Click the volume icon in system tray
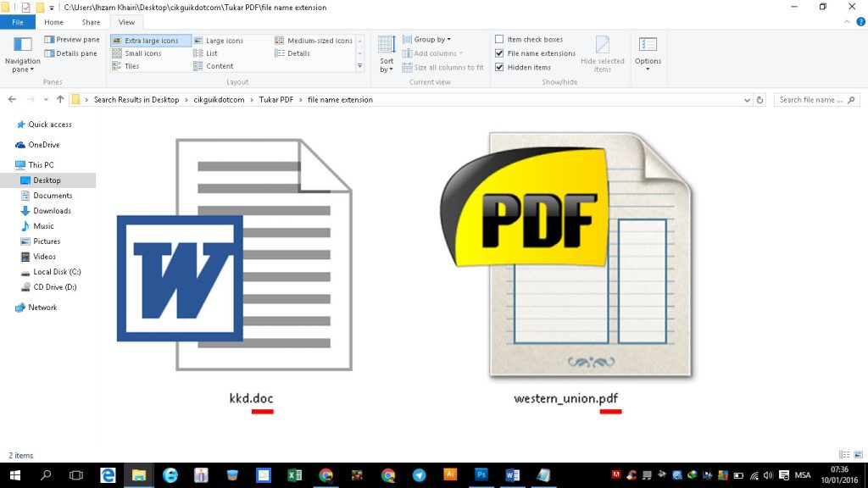The image size is (868, 488). tap(768, 475)
